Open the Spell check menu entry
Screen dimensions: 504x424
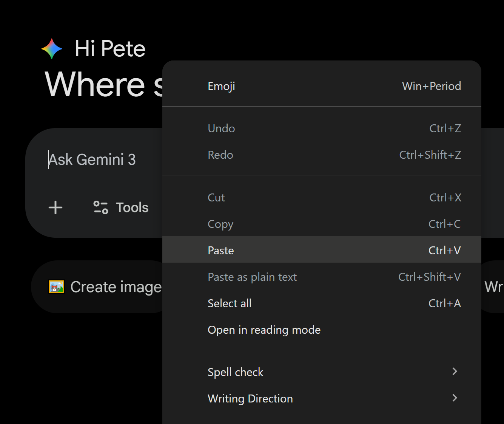235,372
